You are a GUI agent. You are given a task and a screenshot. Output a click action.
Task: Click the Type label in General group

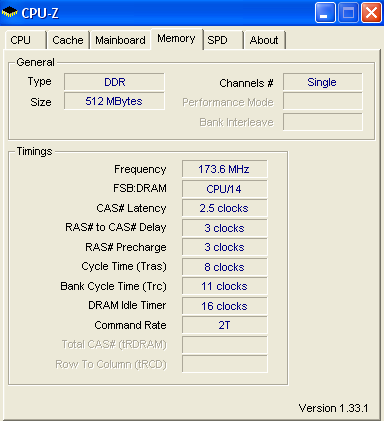(x=39, y=82)
